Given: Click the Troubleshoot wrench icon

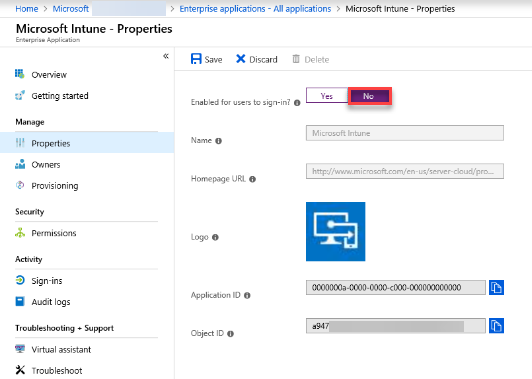Looking at the screenshot, I should [x=20, y=370].
